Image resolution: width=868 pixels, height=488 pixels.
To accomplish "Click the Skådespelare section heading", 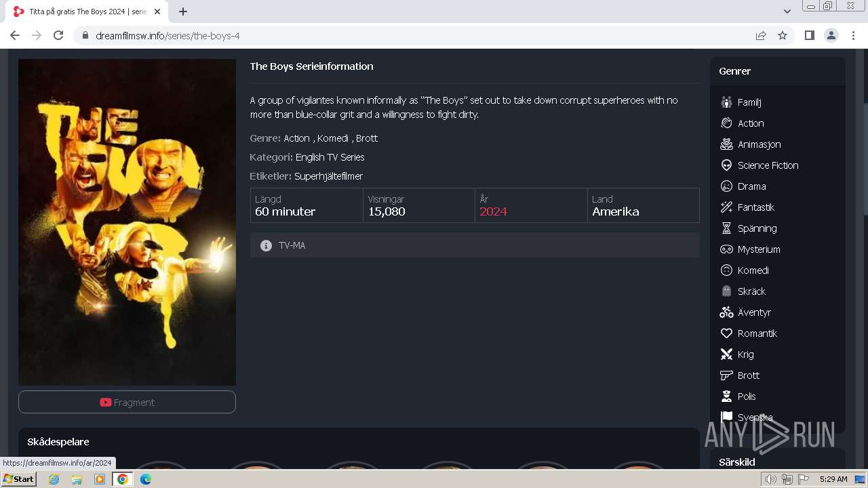I will point(58,442).
